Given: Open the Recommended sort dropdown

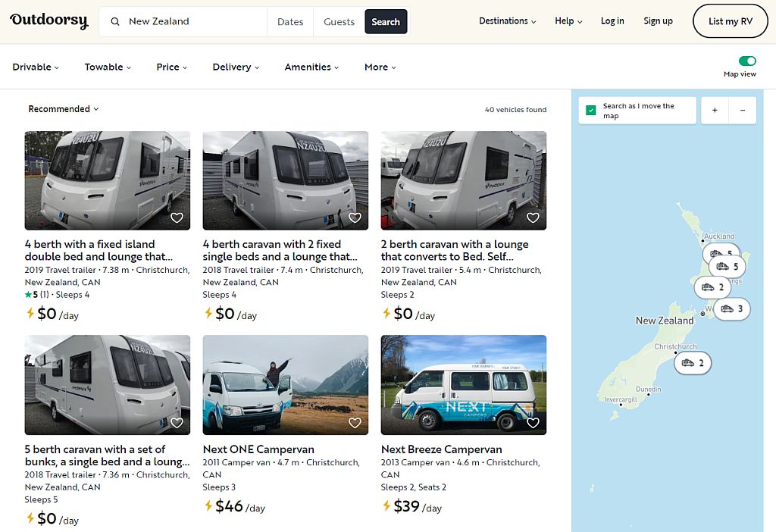Looking at the screenshot, I should pos(64,108).
